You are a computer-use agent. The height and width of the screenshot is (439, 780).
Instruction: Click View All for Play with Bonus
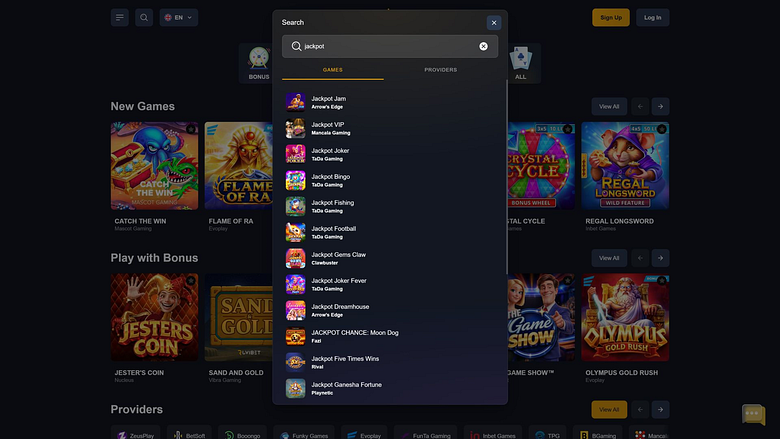pos(609,258)
